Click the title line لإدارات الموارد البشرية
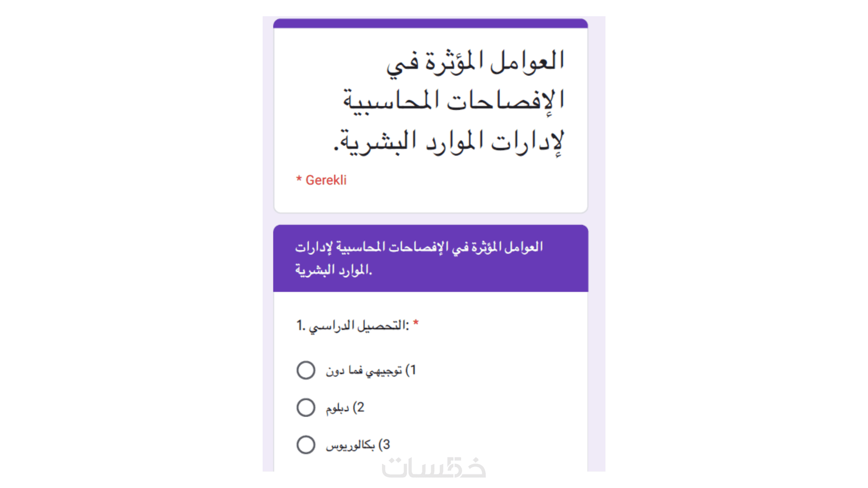Image resolution: width=868 pixels, height=488 pixels. click(450, 141)
